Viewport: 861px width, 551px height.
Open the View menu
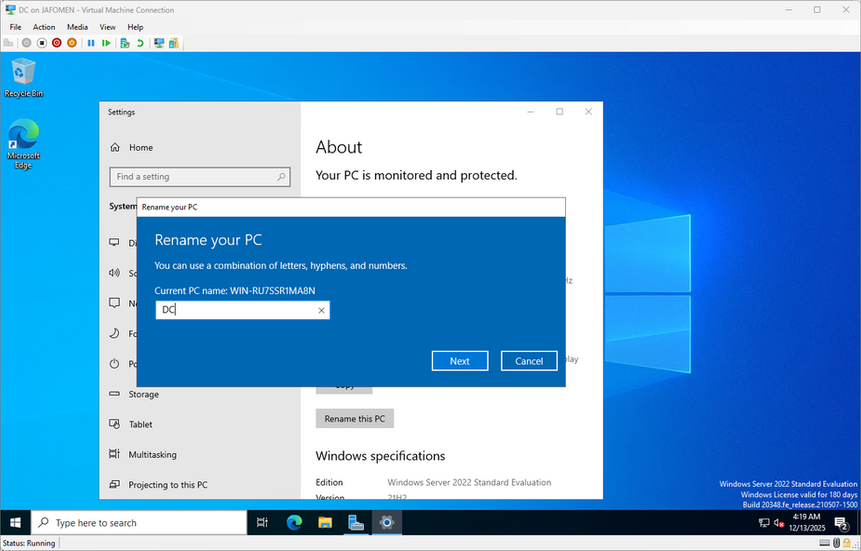pos(108,27)
